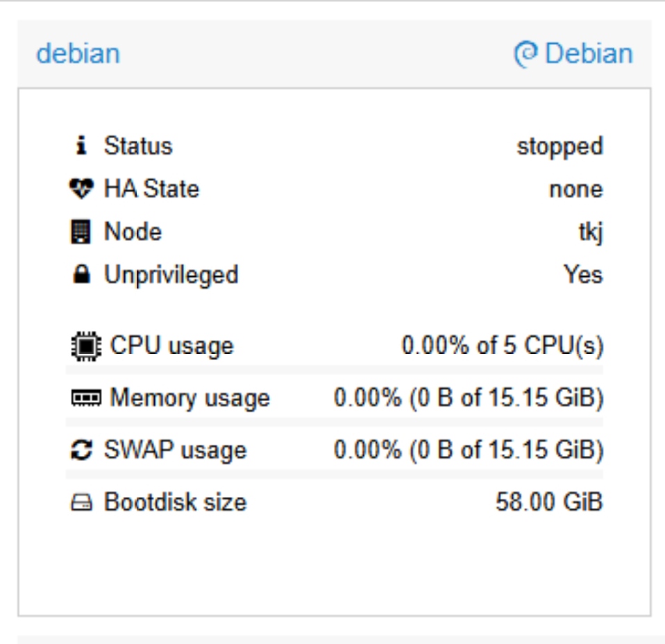665x644 pixels.
Task: Click the debian container name title
Action: [78, 54]
